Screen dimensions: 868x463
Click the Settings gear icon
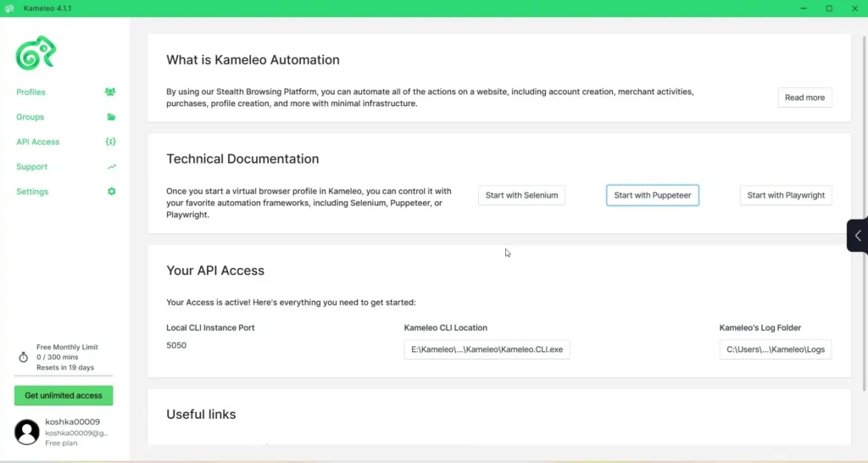pos(111,192)
